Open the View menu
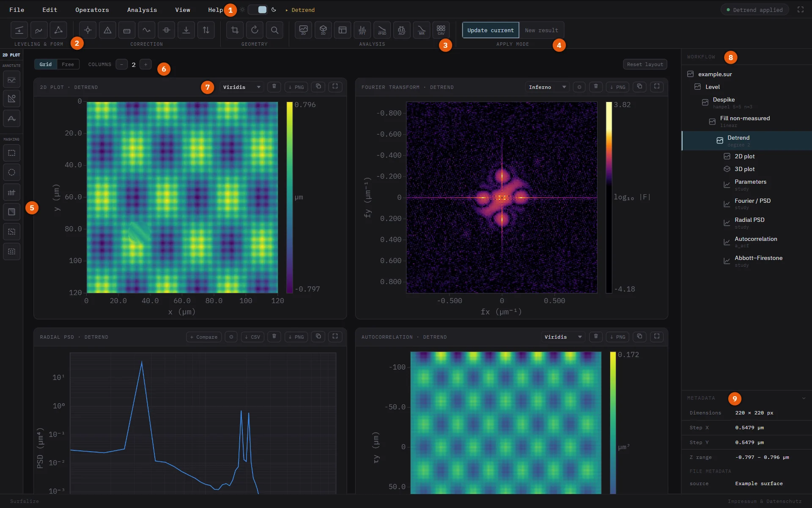This screenshot has height=508, width=812. coord(183,10)
